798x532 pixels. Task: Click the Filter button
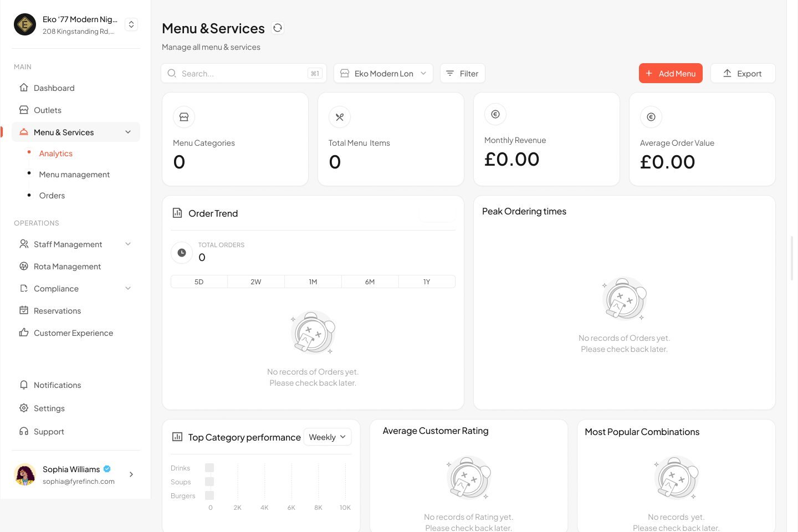click(x=463, y=73)
